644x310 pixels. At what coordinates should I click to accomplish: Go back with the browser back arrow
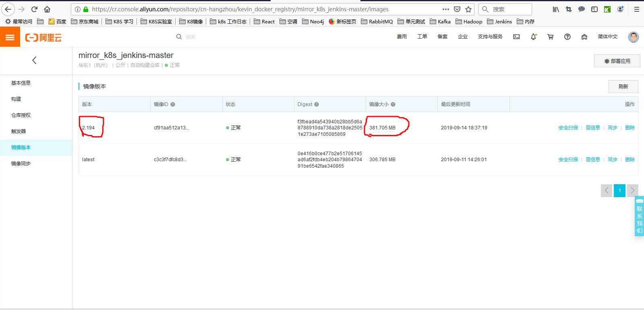[x=8, y=9]
